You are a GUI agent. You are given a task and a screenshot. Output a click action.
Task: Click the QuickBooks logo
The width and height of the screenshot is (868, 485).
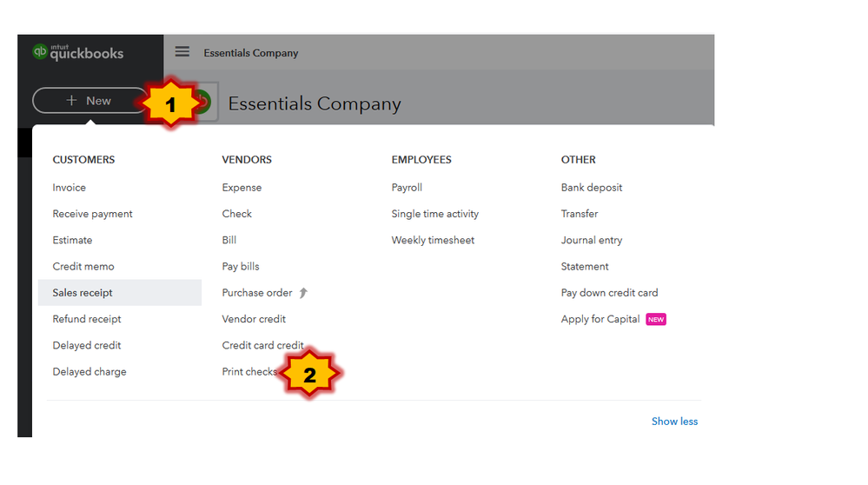pos(78,52)
